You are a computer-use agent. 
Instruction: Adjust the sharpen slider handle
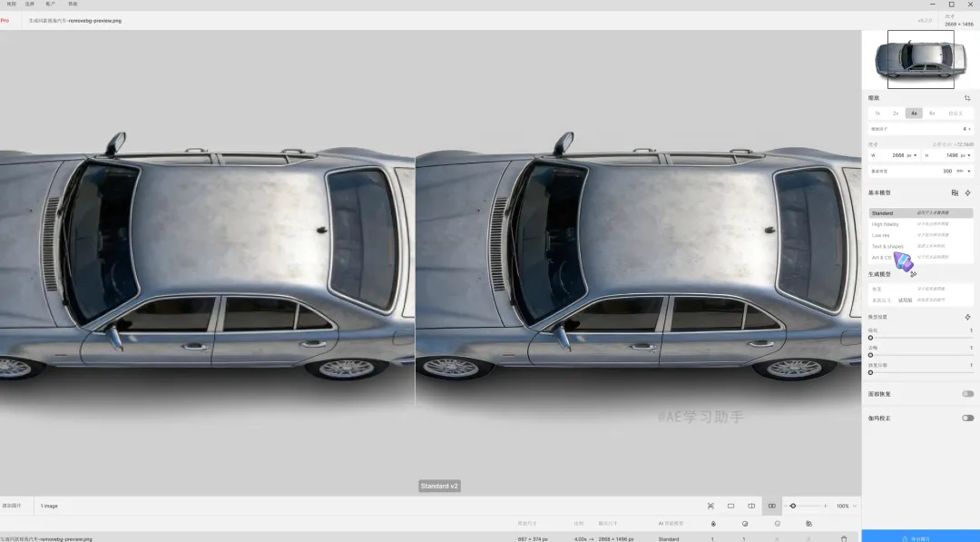pos(870,338)
